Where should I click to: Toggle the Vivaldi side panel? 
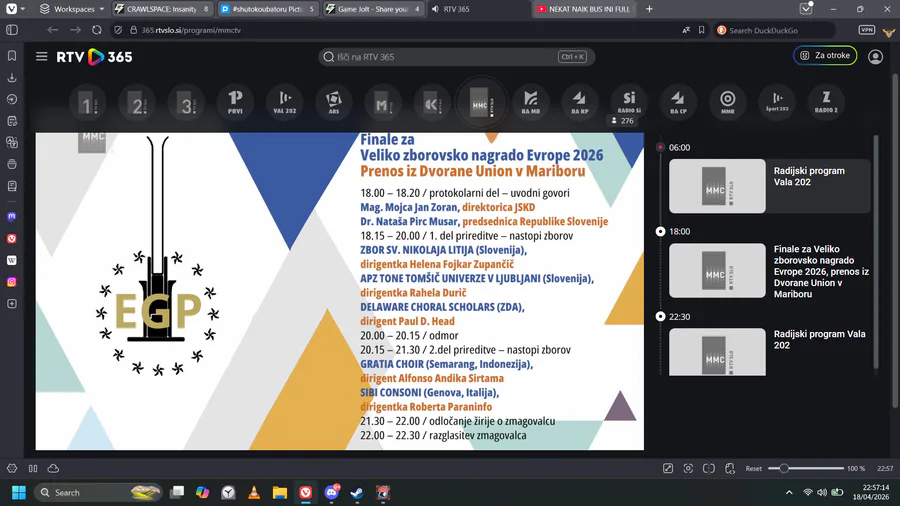11,30
